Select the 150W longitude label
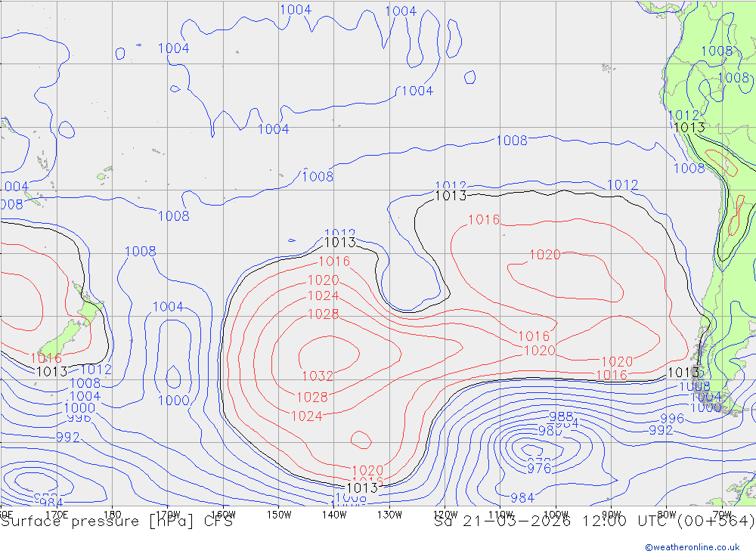This screenshot has width=756, height=554. (279, 515)
